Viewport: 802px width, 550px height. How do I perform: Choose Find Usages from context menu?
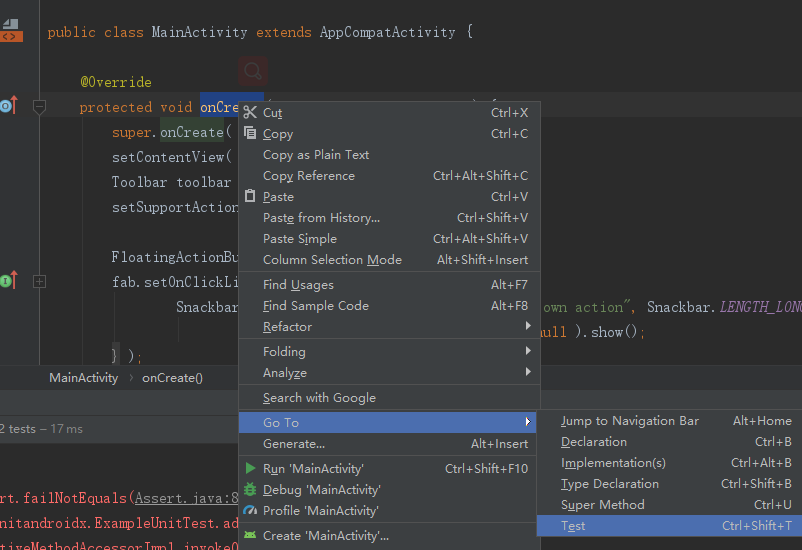point(298,285)
